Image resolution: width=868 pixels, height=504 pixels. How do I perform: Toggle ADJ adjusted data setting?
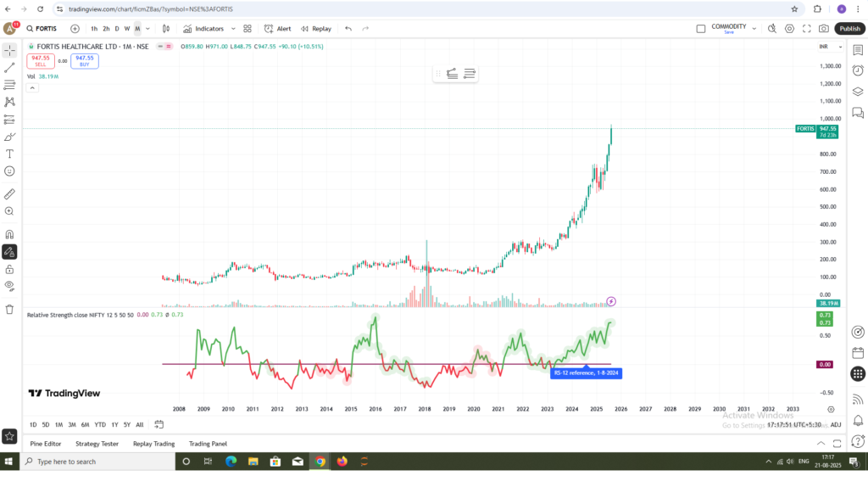coord(836,425)
